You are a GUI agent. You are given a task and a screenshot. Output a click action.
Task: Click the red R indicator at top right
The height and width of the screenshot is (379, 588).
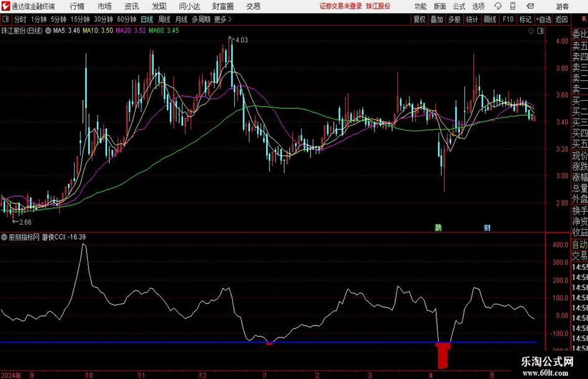(x=584, y=19)
